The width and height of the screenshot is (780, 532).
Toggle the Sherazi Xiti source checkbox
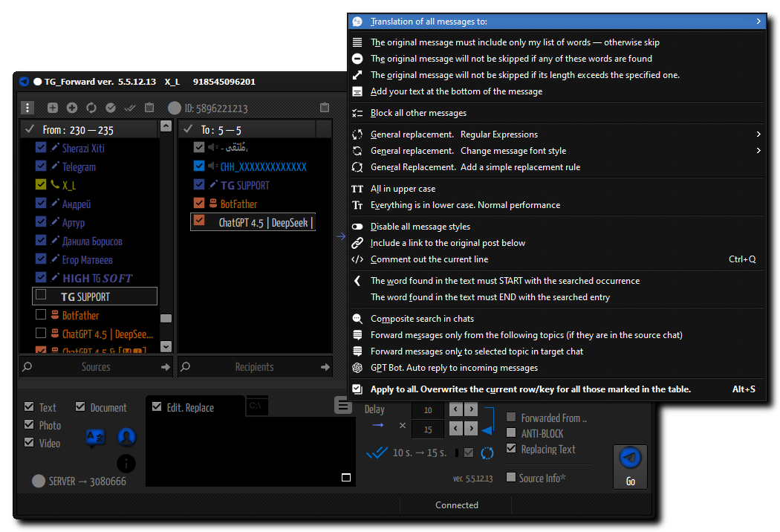pyautogui.click(x=42, y=147)
